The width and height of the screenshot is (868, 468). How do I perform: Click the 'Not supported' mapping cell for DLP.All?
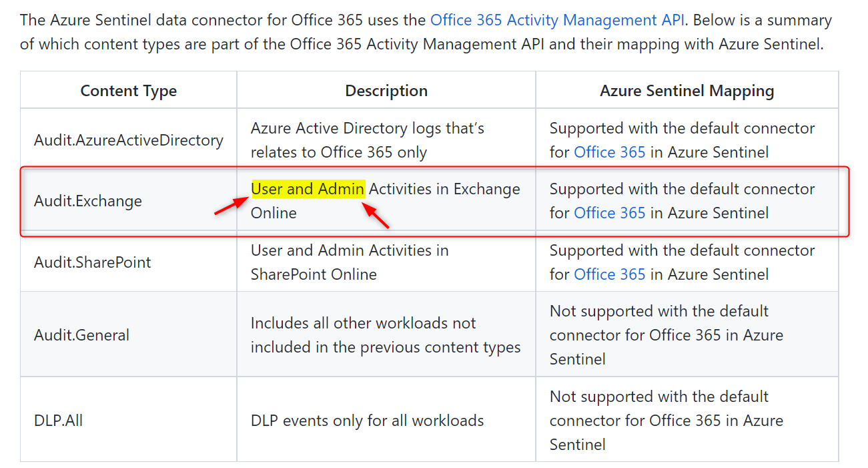(x=666, y=420)
